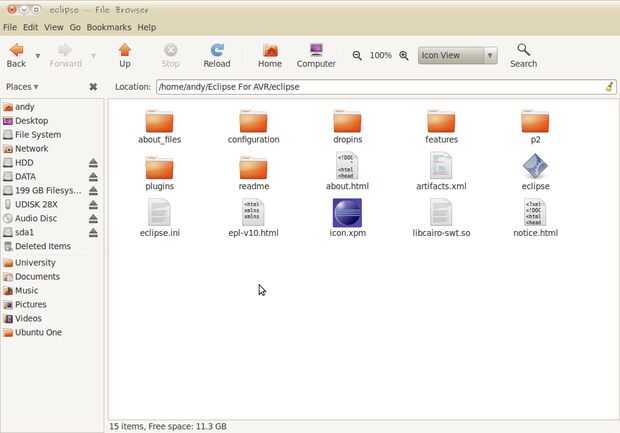Open Pictures bookmark in sidebar

[x=25, y=304]
